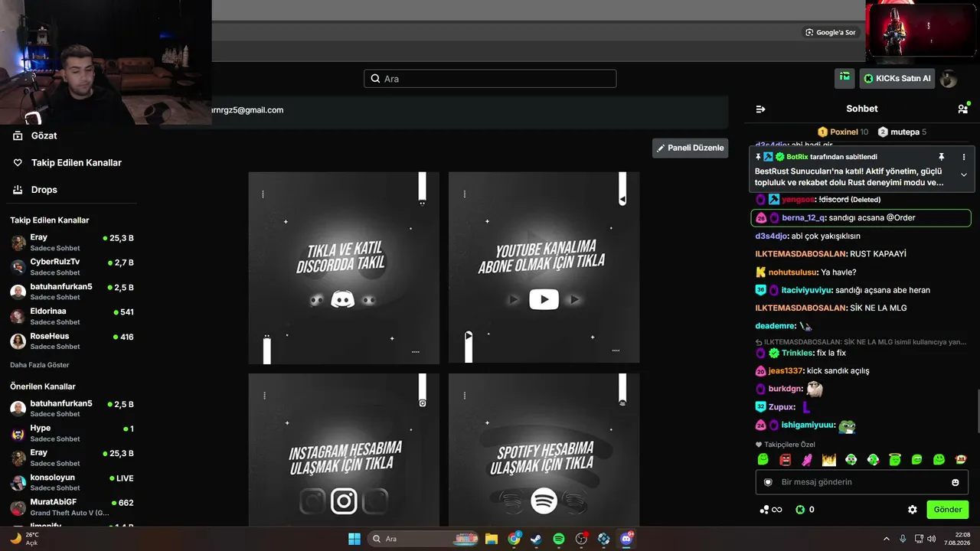Open the Discord join panel
This screenshot has height=551, width=980.
click(344, 268)
